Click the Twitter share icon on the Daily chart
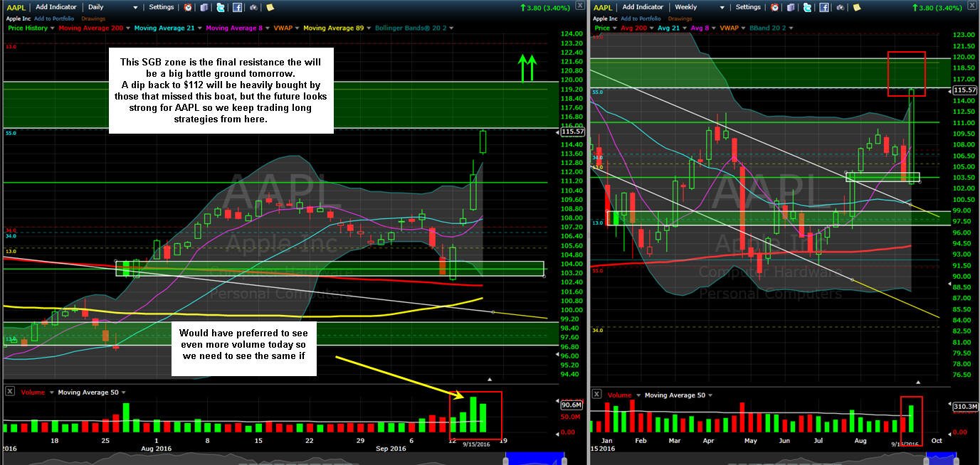Image resolution: width=980 pixels, height=465 pixels. point(221,8)
